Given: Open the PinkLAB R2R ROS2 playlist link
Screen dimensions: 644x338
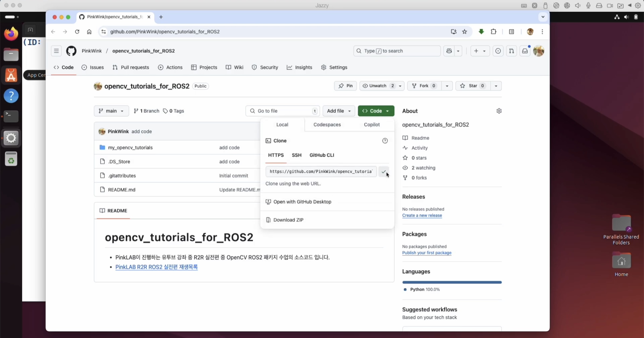Looking at the screenshot, I should (156, 267).
